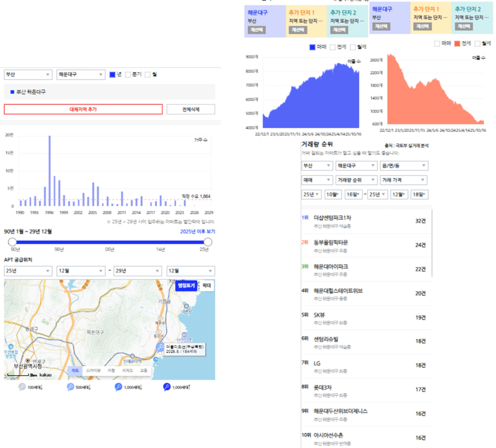Open the 10월 start month dropdown in ranking filter
496x448 pixels.
point(333,194)
